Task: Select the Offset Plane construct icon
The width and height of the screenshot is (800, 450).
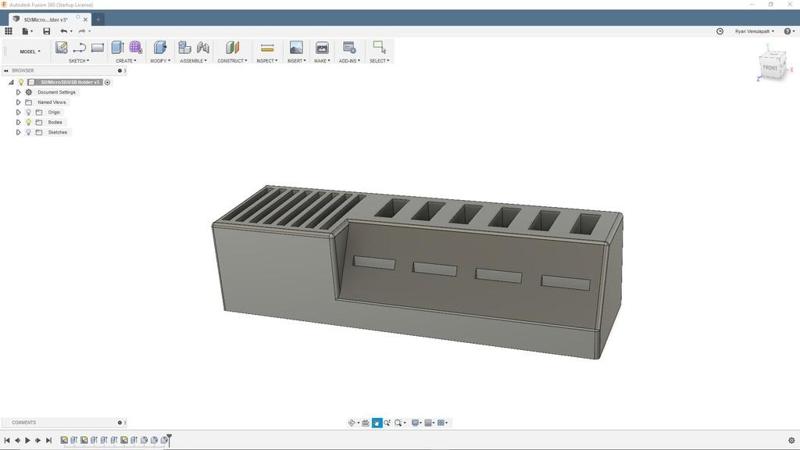Action: (x=232, y=47)
